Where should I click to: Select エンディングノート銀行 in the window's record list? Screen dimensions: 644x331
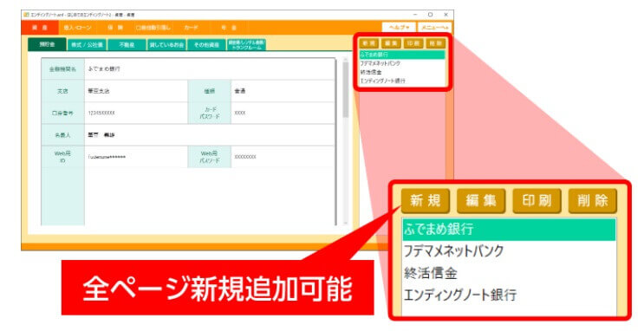click(402, 81)
